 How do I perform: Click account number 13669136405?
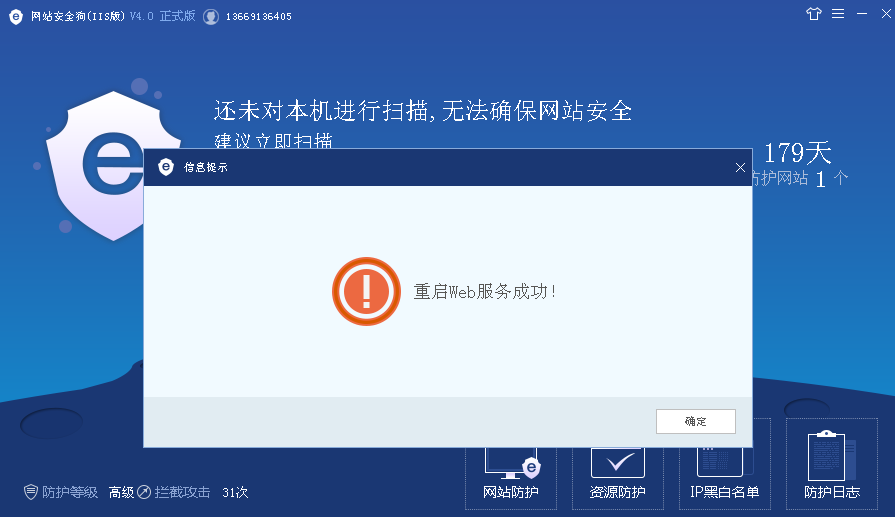(x=259, y=17)
